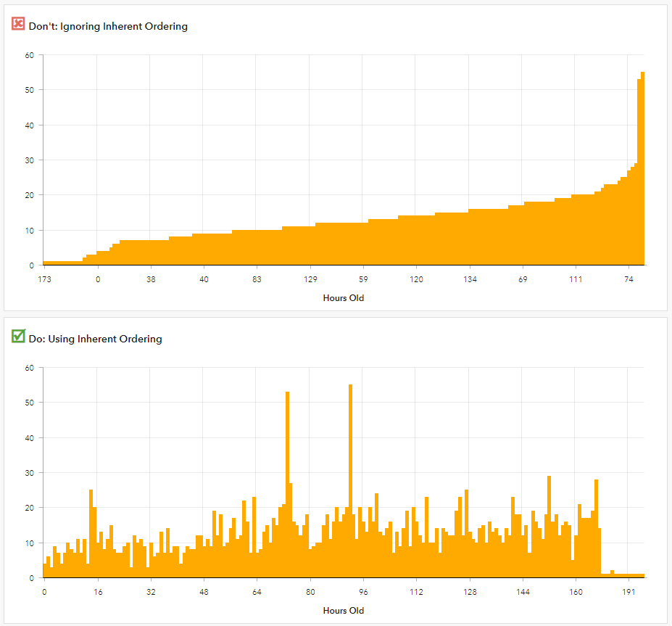Viewport: 672px width, 626px height.
Task: Click the green check 'Do' icon
Action: (x=19, y=335)
